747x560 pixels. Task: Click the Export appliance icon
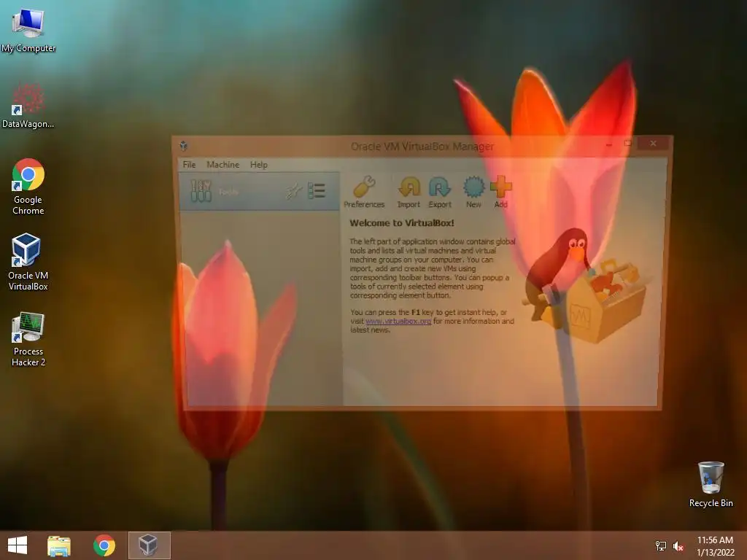(439, 192)
